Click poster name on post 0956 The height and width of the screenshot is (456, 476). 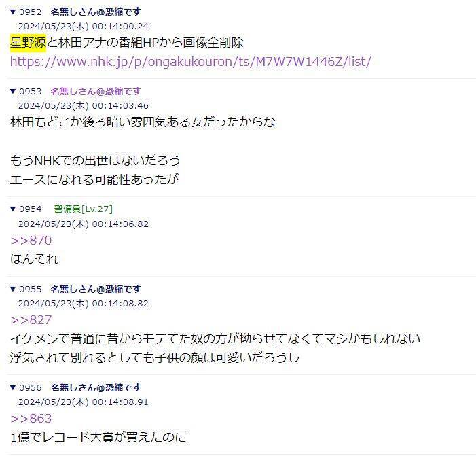point(96,387)
